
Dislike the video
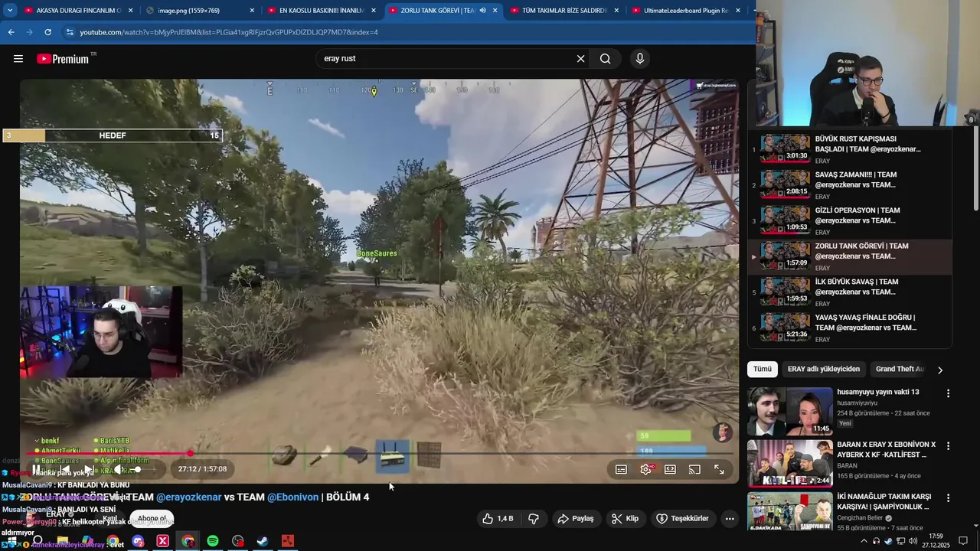tap(534, 519)
